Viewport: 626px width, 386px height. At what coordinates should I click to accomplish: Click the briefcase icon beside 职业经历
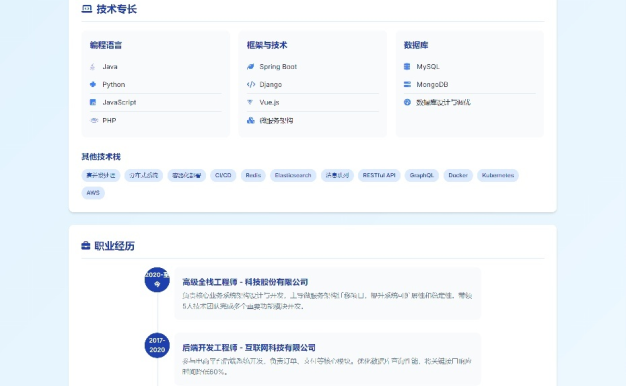(x=86, y=245)
